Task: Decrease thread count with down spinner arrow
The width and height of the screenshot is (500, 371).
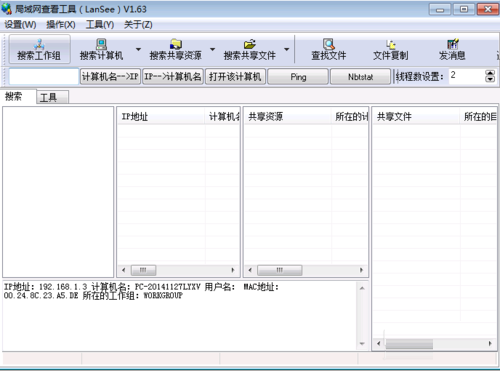Action: click(490, 80)
